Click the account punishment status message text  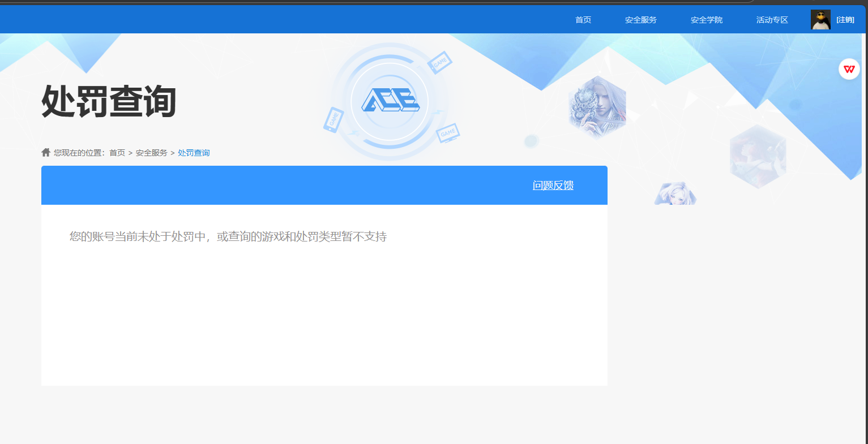pos(226,236)
